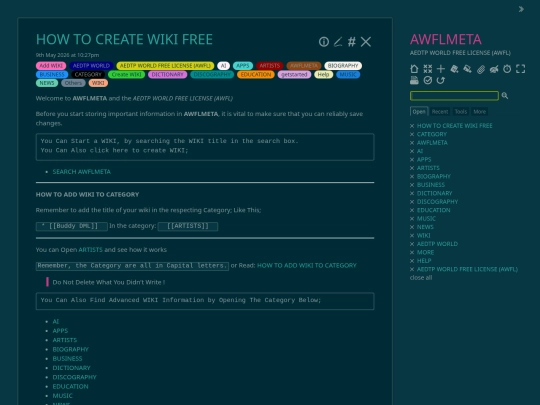
Task: Refresh the wiki with the circular arrow
Action: point(441,80)
